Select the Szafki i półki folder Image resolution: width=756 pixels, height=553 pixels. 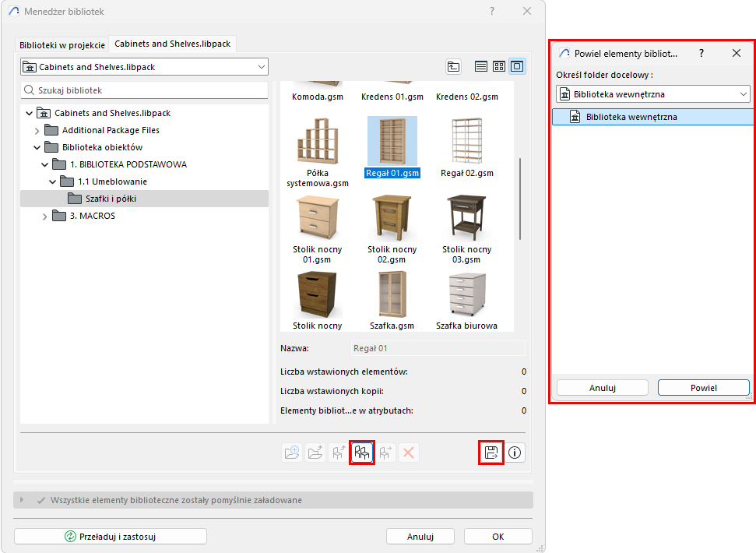tap(144, 199)
